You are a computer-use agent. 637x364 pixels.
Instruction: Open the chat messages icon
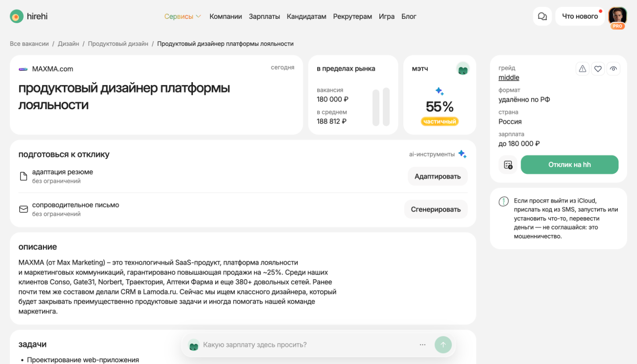[542, 17]
